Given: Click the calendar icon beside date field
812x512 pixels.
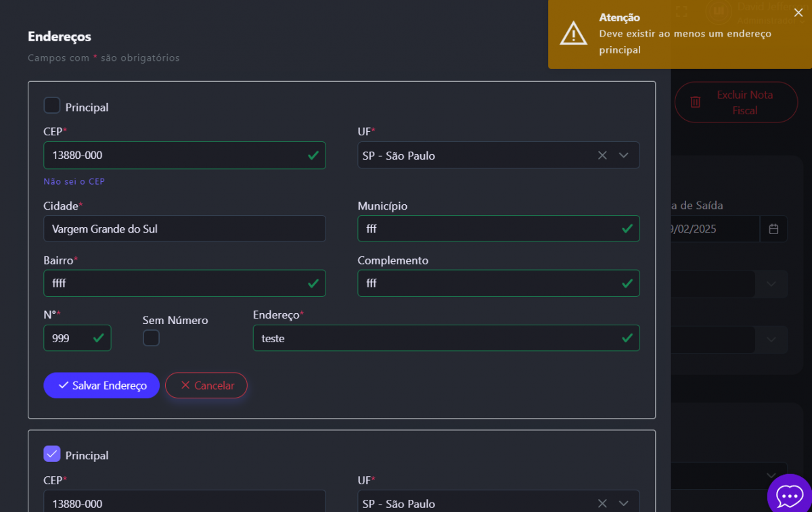Looking at the screenshot, I should coord(773,229).
